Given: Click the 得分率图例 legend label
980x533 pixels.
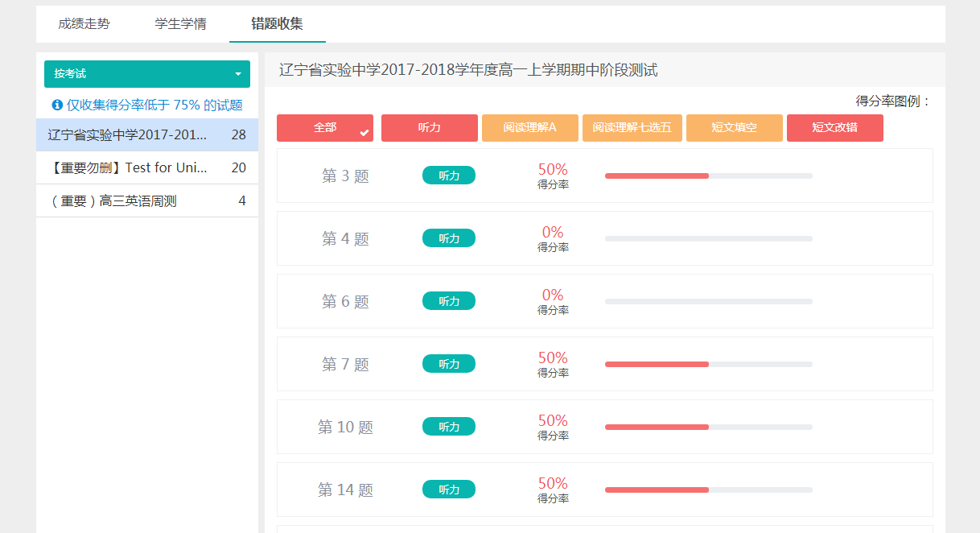Looking at the screenshot, I should tap(893, 101).
